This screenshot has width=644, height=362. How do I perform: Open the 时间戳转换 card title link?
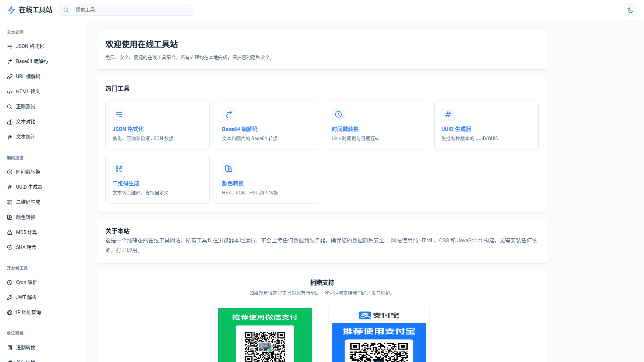click(x=345, y=129)
